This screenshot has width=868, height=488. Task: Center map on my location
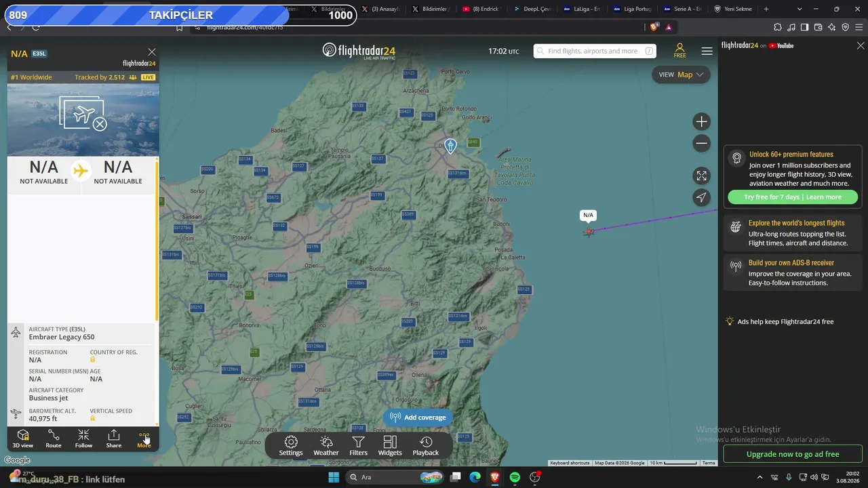tap(702, 197)
